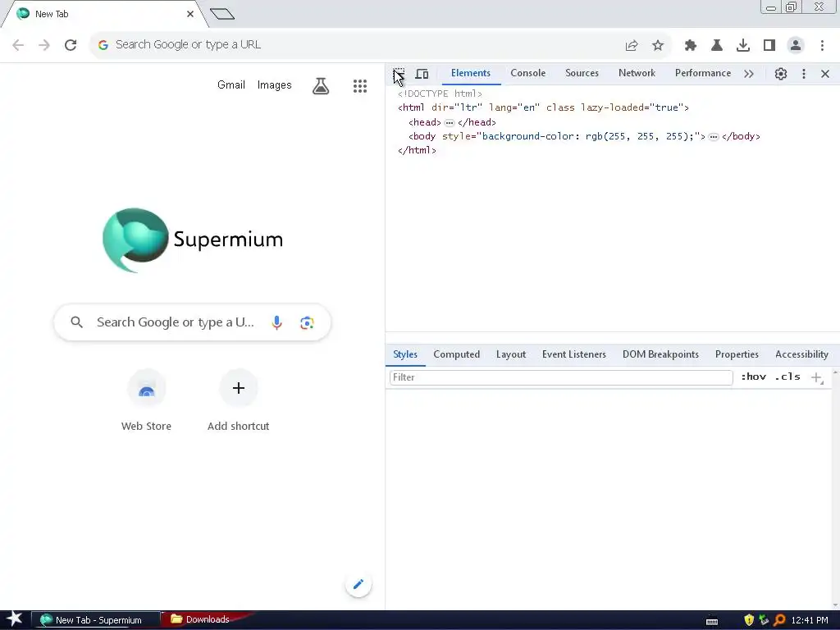Share this page icon in address bar
The width and height of the screenshot is (840, 630).
[632, 46]
